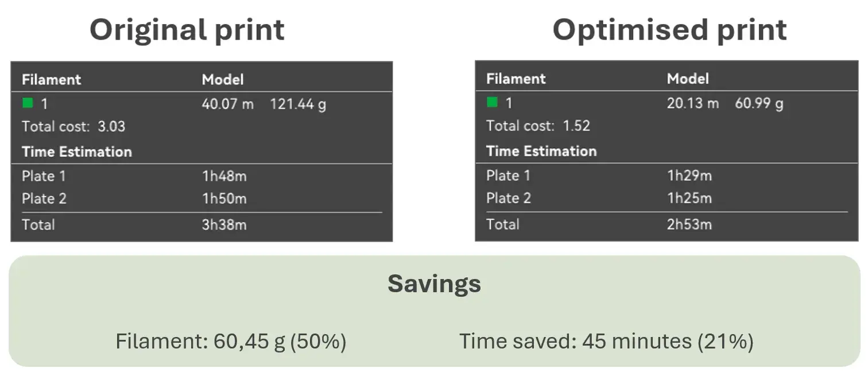Click green filament swatch in Optimised print
The width and height of the screenshot is (868, 372).
coord(492,103)
